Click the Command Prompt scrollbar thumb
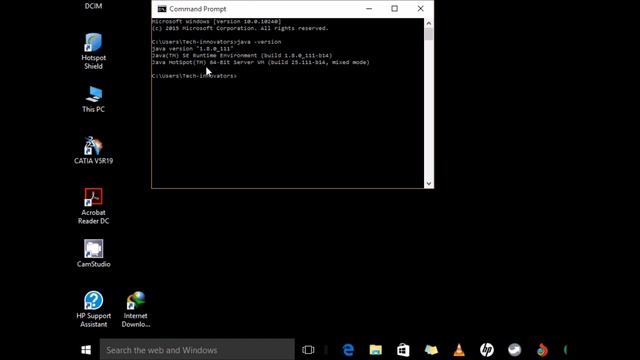Image resolution: width=640 pixels, height=360 pixels. pos(429,34)
